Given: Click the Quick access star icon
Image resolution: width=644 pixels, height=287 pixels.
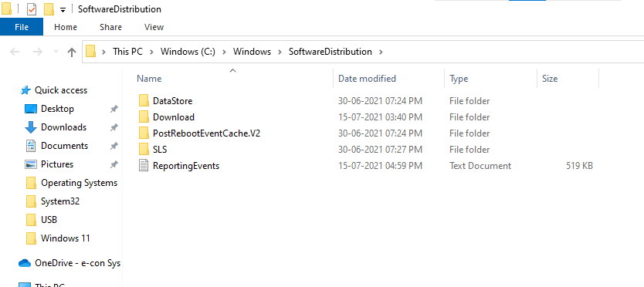Looking at the screenshot, I should click(25, 90).
